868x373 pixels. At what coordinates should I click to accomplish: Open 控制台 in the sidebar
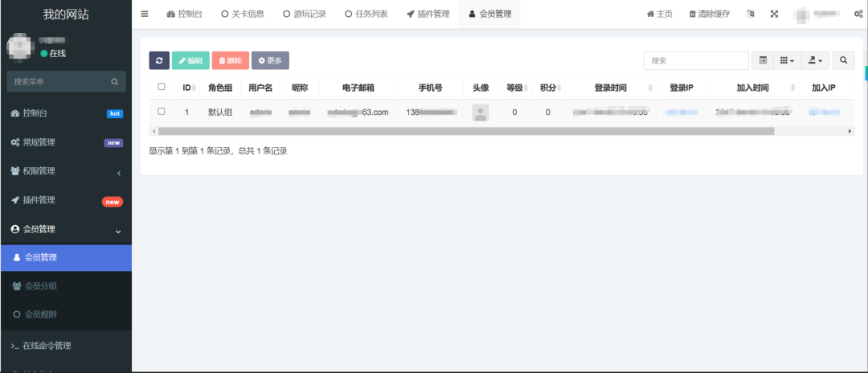(66, 113)
